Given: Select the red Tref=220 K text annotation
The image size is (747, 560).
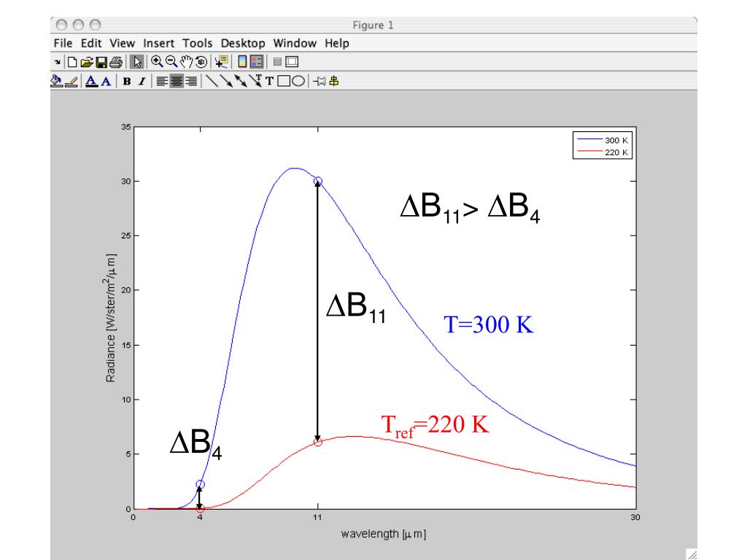Looking at the screenshot, I should (435, 425).
